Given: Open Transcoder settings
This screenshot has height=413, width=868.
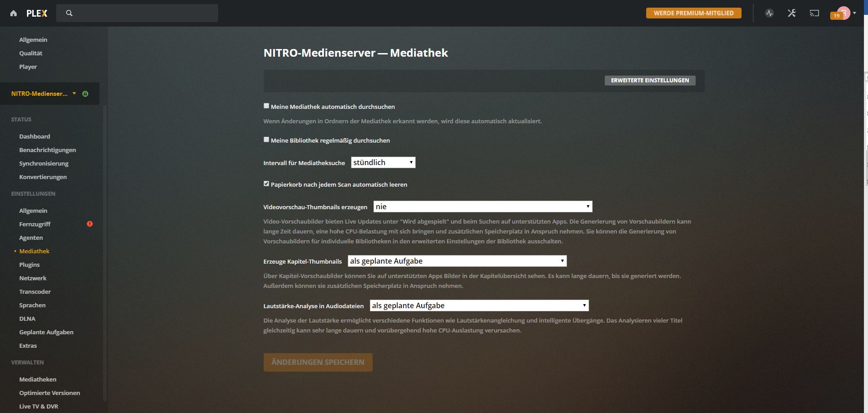Looking at the screenshot, I should pos(35,292).
